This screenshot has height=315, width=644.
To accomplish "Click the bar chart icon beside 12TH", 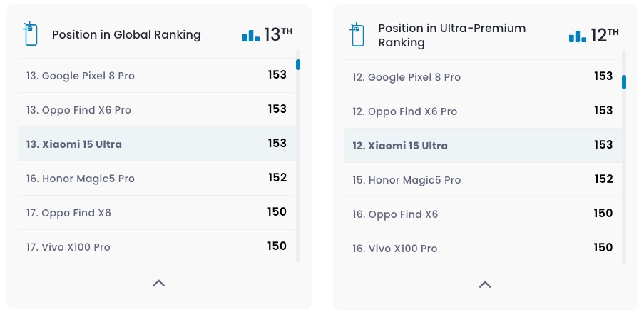I will [x=577, y=36].
